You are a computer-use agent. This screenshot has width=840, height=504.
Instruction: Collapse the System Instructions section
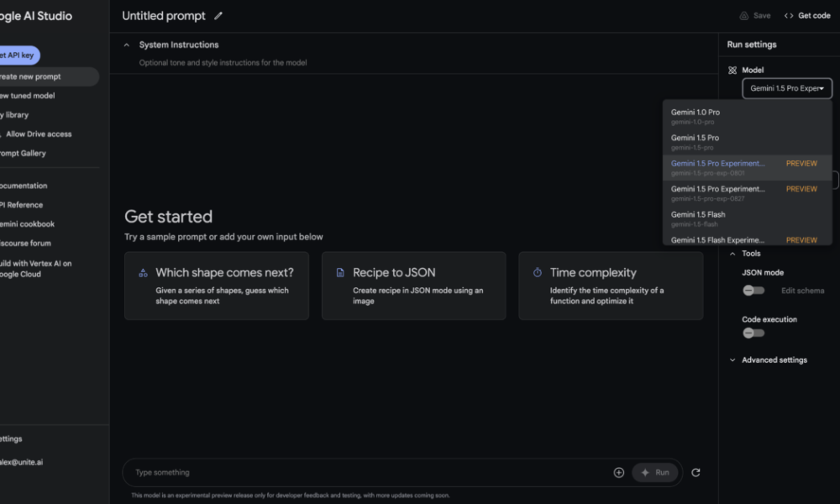[x=127, y=45]
